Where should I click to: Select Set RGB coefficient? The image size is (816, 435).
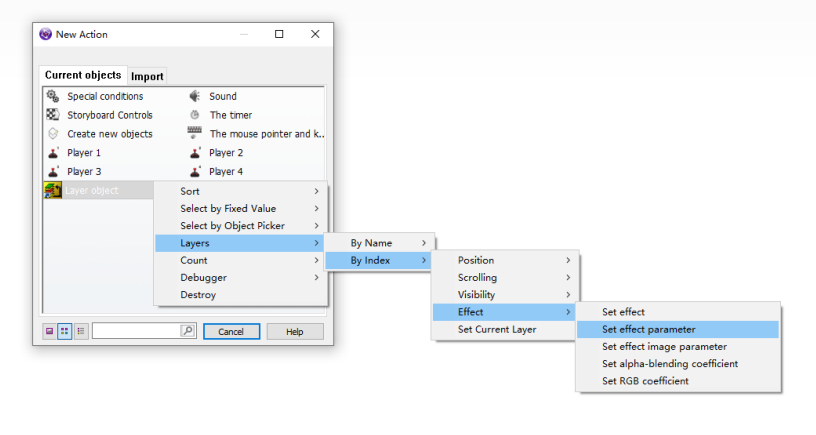point(678,381)
